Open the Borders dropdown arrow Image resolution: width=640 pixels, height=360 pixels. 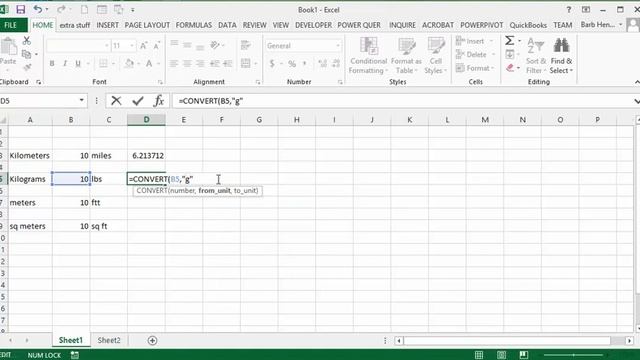tap(113, 64)
